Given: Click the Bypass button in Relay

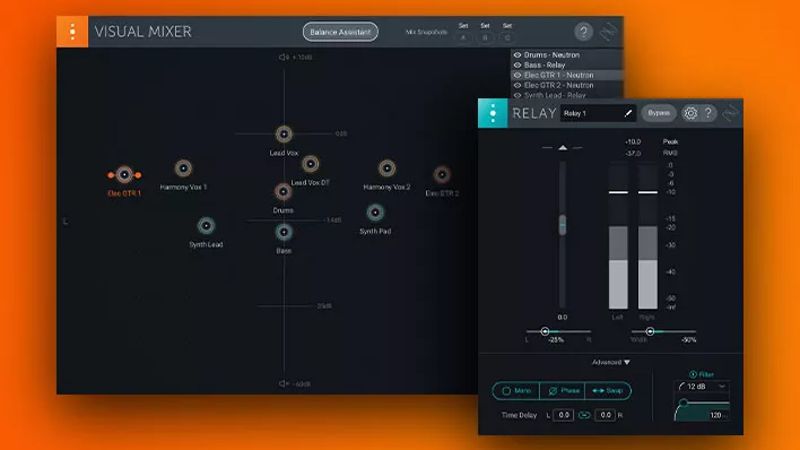Looking at the screenshot, I should [659, 113].
